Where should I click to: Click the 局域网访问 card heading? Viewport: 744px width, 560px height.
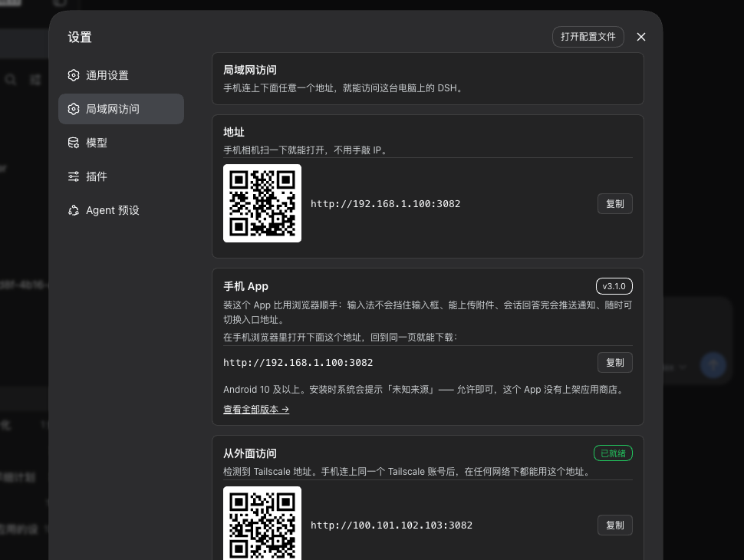pos(250,71)
